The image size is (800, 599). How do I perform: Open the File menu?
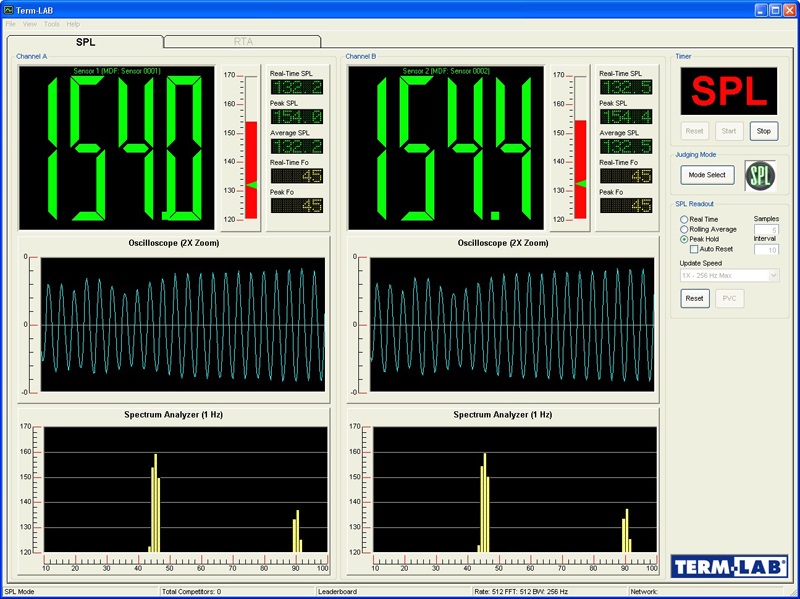11,23
